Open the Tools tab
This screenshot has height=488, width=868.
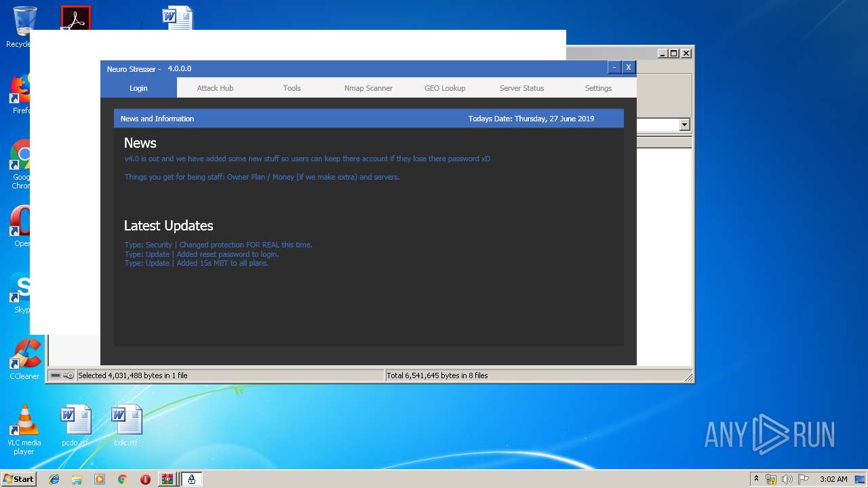(x=292, y=88)
